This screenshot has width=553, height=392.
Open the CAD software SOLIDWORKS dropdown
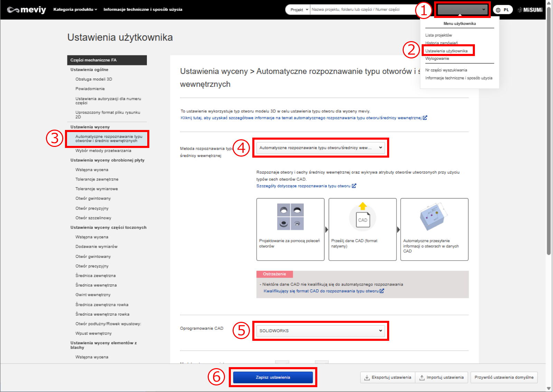[x=321, y=331]
